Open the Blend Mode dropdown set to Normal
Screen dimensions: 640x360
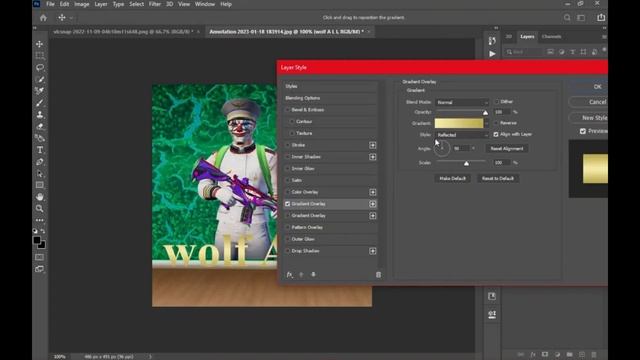462,102
